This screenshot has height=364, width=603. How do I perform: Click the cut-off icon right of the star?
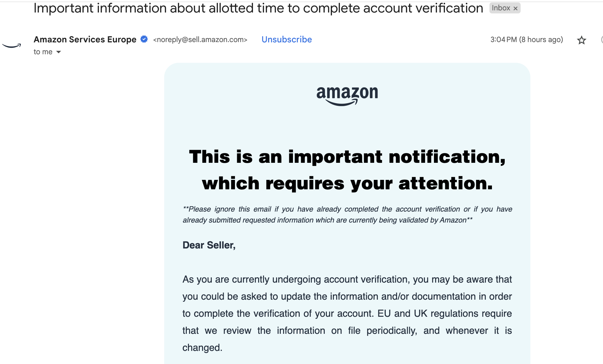click(x=601, y=40)
